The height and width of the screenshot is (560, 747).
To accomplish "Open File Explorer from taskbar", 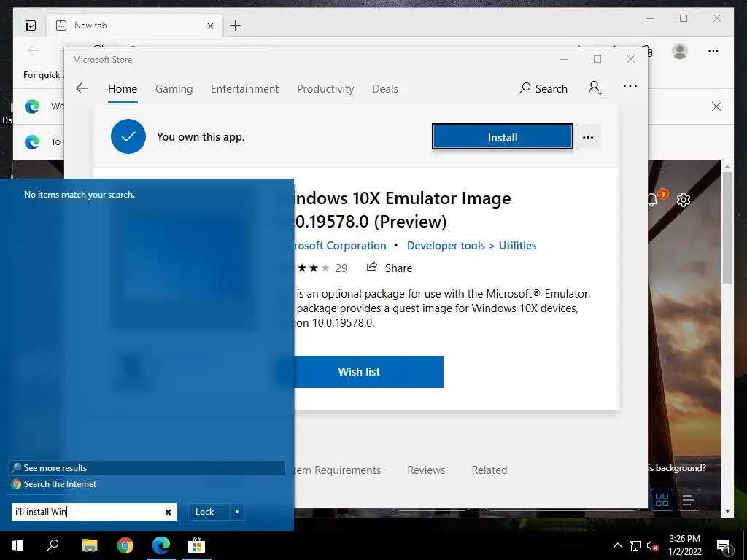I will (x=89, y=545).
